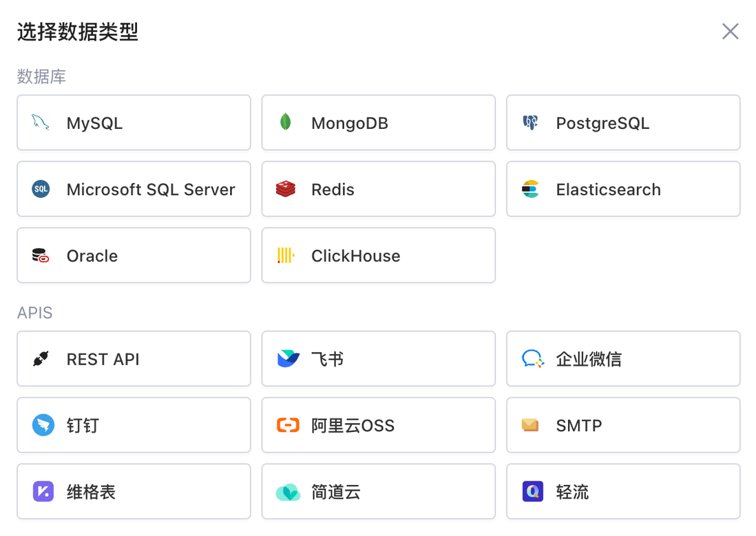
Task: Pick the 企业微信 label text
Action: tap(589, 359)
